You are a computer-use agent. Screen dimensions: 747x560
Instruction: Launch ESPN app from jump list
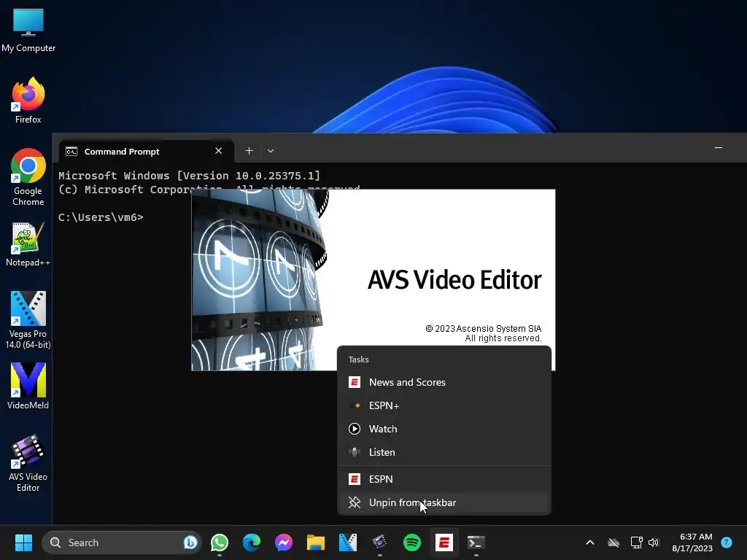(444, 479)
